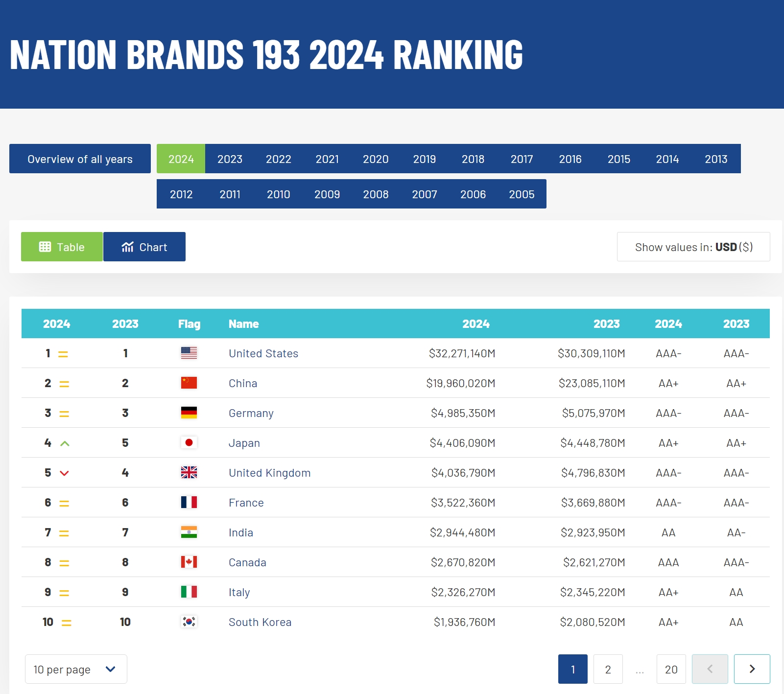The height and width of the screenshot is (694, 784).
Task: Open Overview of all years
Action: pos(80,159)
